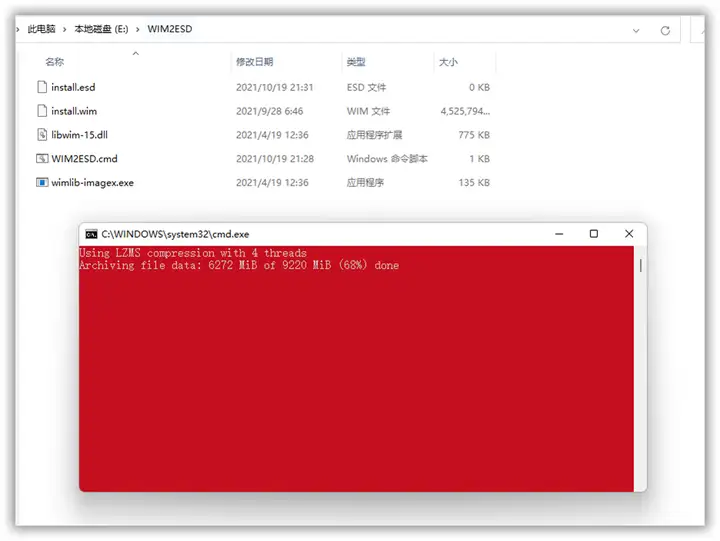Open the cmd.exe window system menu icon
The width and height of the screenshot is (720, 541).
coord(91,234)
